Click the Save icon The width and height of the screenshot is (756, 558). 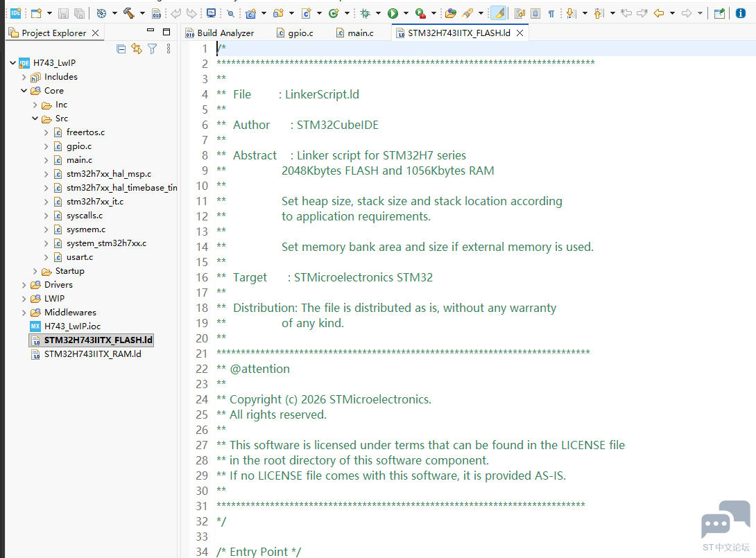(63, 13)
